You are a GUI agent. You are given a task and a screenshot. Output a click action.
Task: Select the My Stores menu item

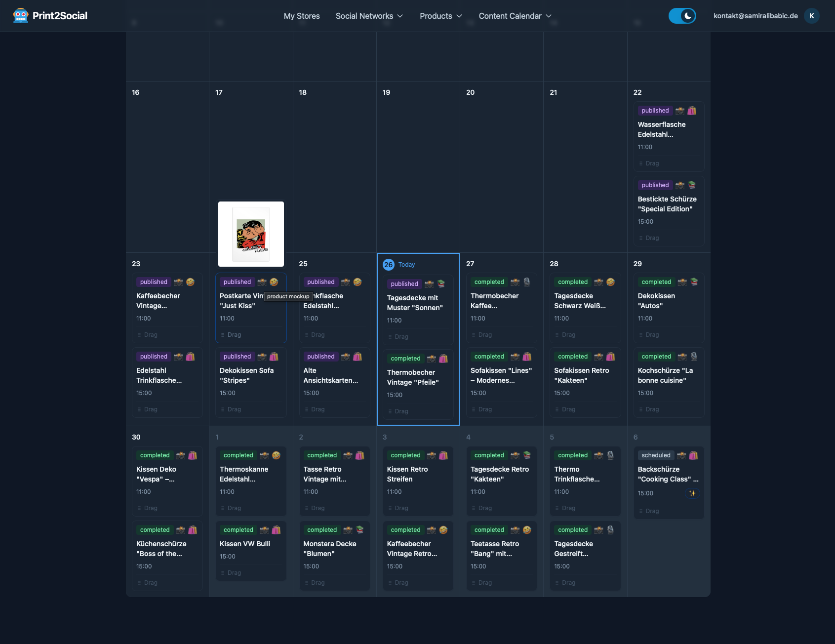(x=301, y=15)
